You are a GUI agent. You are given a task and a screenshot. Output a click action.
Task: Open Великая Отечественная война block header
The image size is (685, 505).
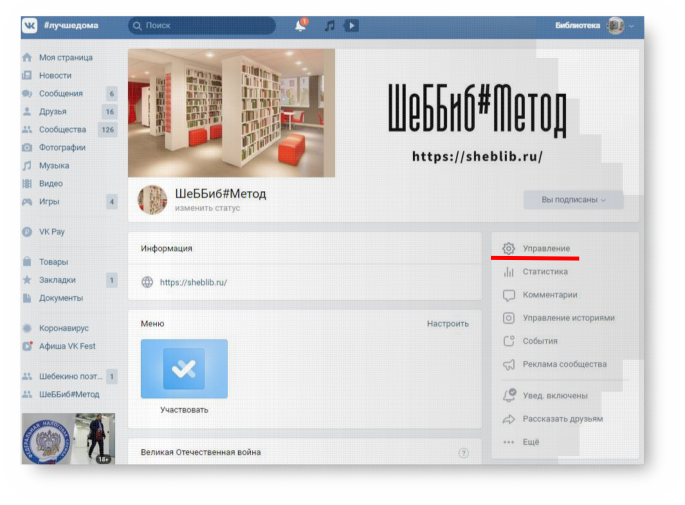[x=201, y=453]
